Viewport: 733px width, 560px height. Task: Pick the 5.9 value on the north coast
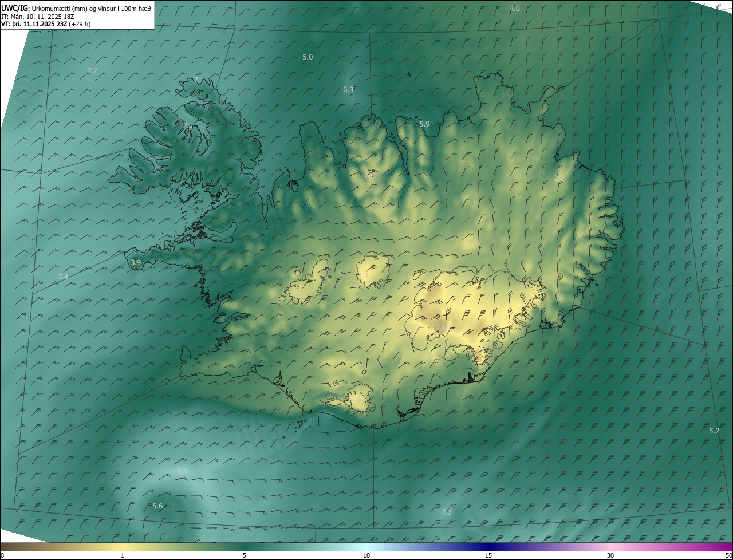click(424, 124)
